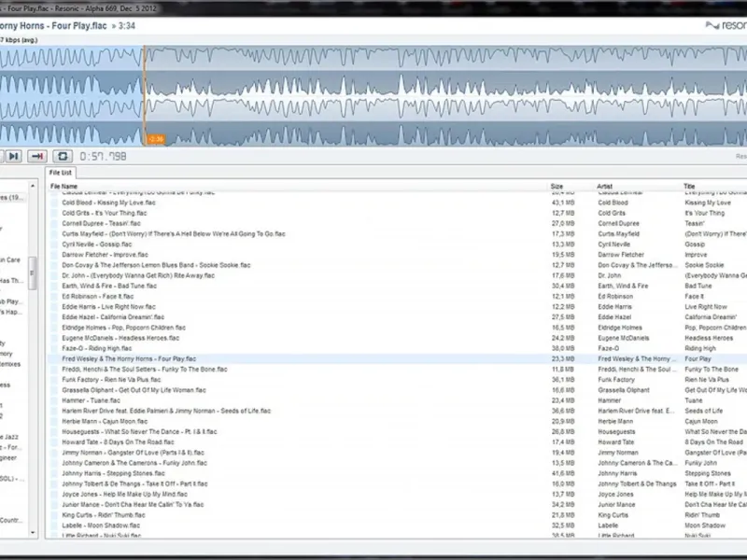Image resolution: width=747 pixels, height=560 pixels.
Task: Click the 38,0 MB size of Faze-O
Action: click(563, 348)
